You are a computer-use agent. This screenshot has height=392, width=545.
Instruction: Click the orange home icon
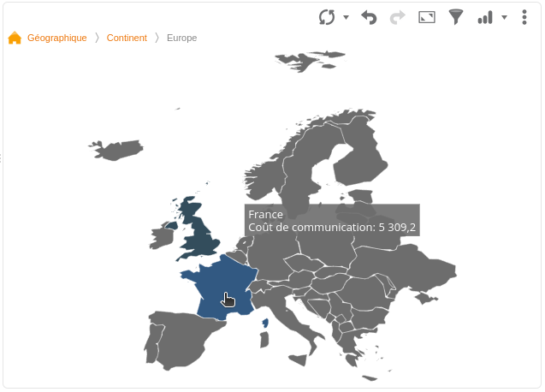click(15, 38)
